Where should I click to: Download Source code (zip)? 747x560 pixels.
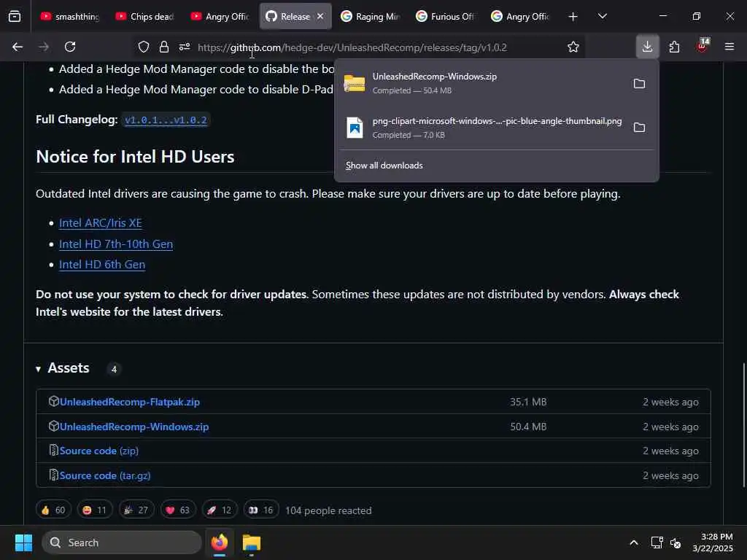click(x=98, y=451)
